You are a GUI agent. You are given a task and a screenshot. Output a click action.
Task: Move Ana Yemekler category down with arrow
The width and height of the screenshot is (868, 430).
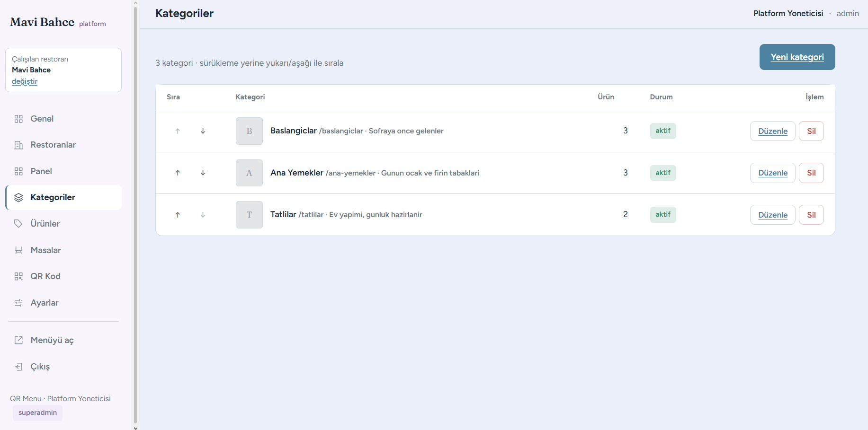tap(203, 173)
